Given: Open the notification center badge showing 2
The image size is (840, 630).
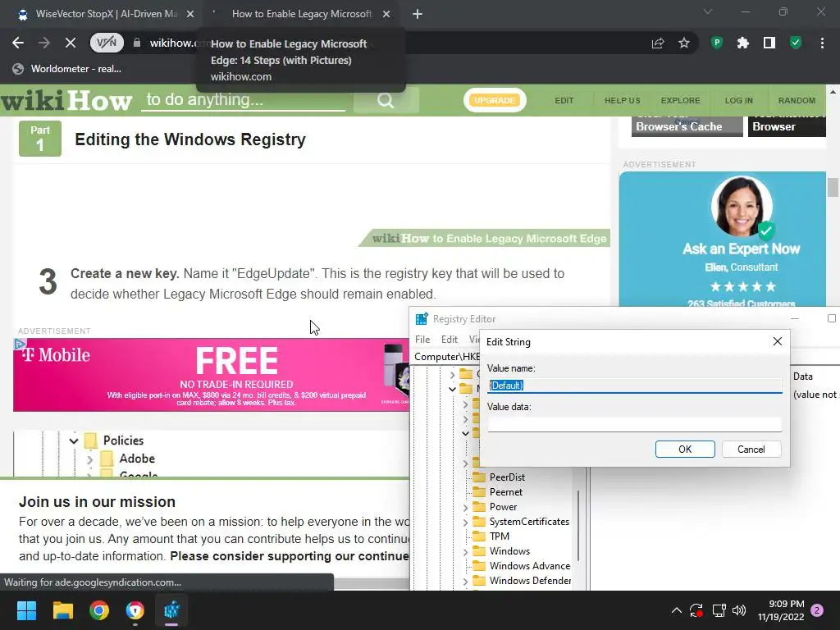Looking at the screenshot, I should click(x=818, y=610).
